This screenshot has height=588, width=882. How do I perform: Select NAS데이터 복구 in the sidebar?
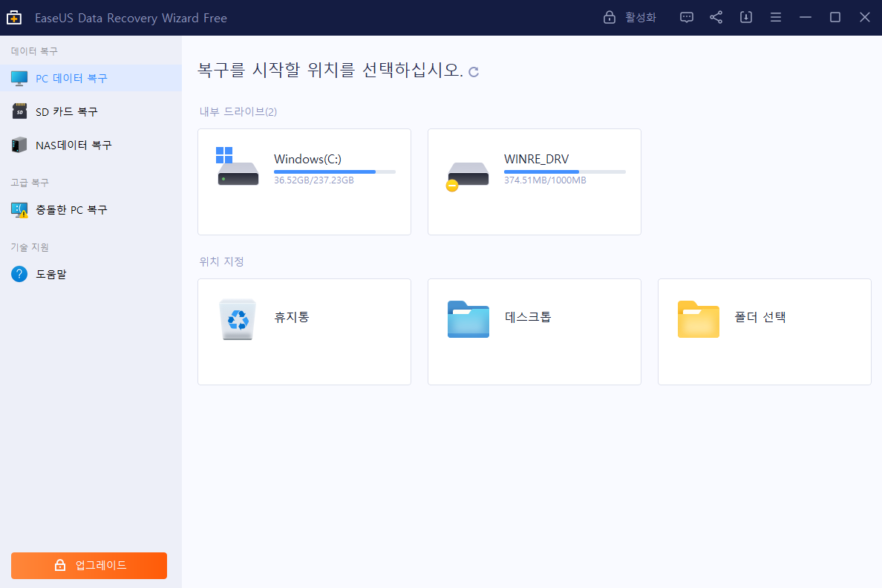click(67, 145)
